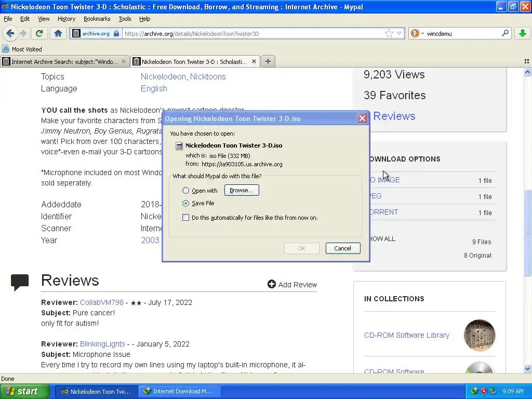This screenshot has height=399, width=532.
Task: Click Cancel in the download dialog
Action: point(343,248)
